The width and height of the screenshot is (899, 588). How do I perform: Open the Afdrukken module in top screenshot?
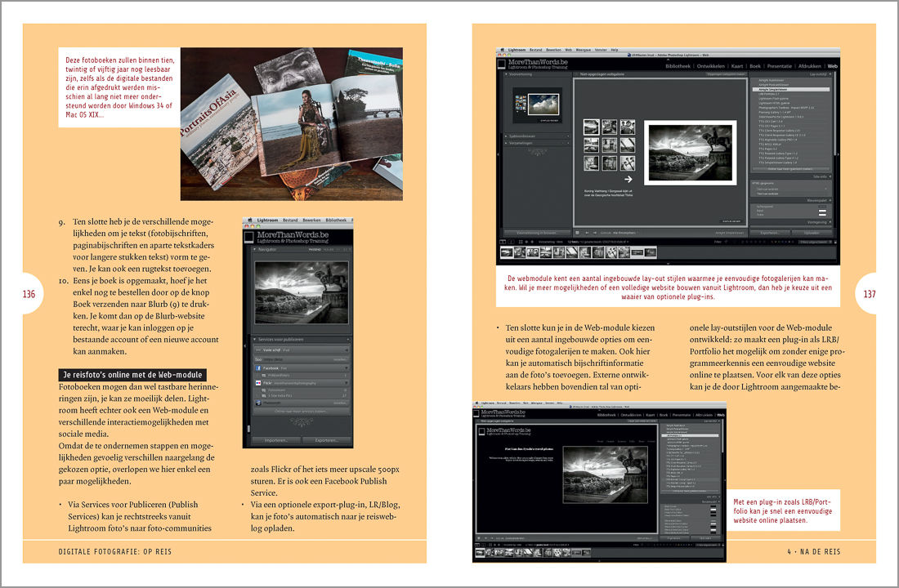point(810,66)
